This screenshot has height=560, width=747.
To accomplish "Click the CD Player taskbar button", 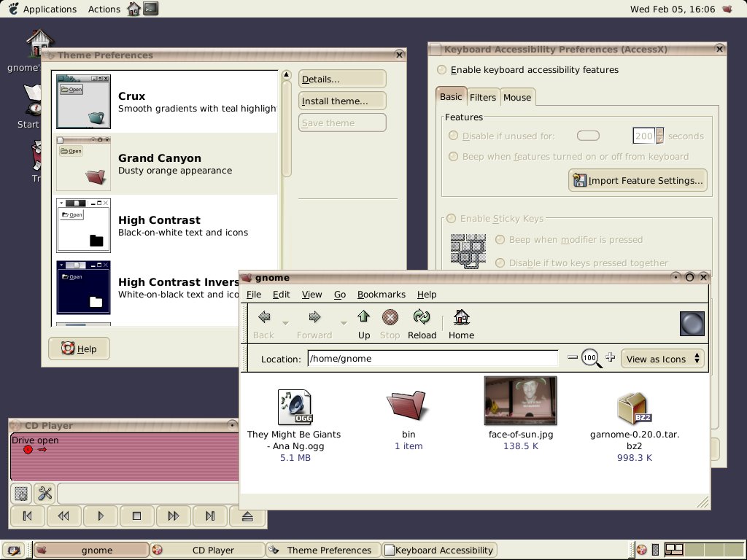I will tap(207, 550).
